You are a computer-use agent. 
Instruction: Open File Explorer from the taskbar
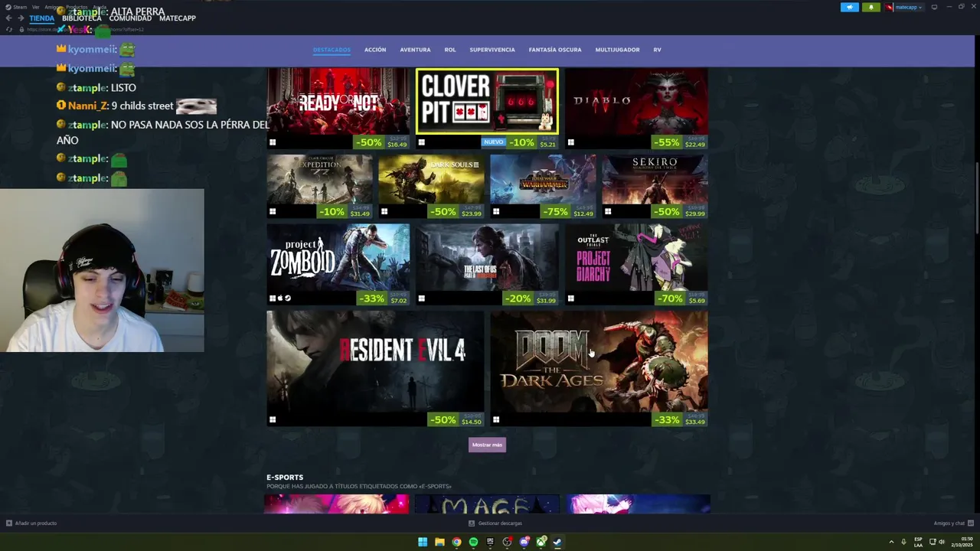point(439,542)
